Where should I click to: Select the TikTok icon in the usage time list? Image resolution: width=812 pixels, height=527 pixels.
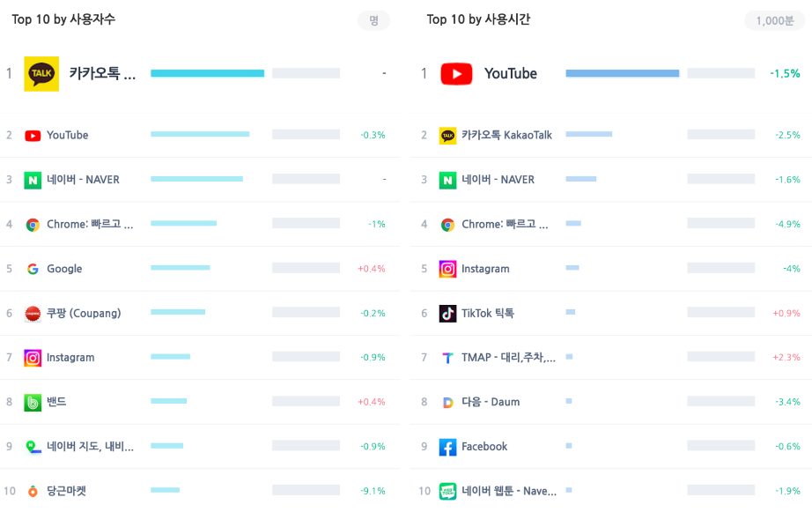point(448,314)
